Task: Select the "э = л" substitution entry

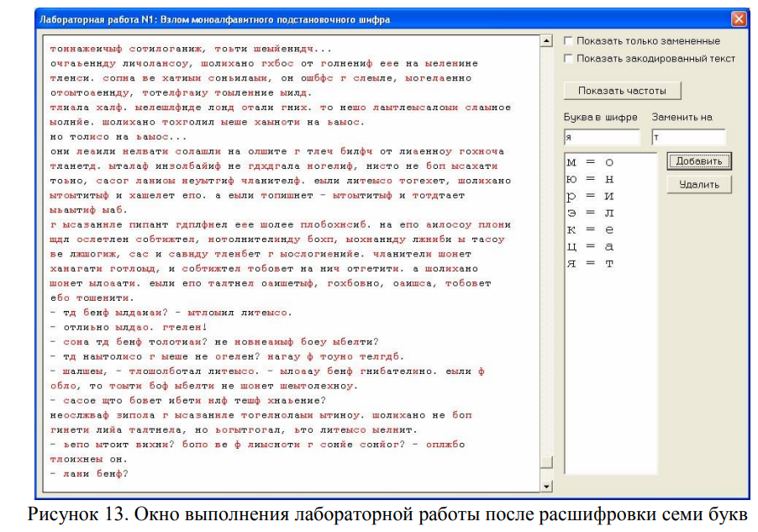Action: 591,213
